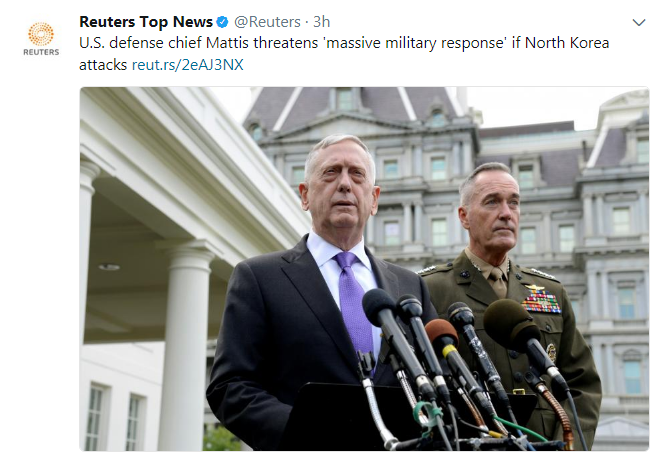662x461 pixels.
Task: Click the word 'attacks' in the tweet
Action: pyautogui.click(x=103, y=65)
